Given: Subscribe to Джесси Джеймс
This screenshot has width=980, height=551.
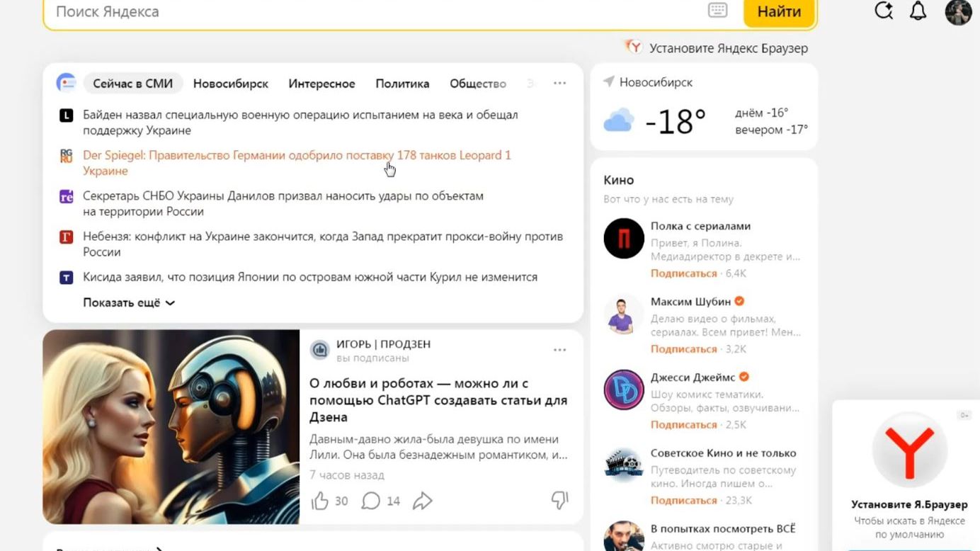Looking at the screenshot, I should coord(684,425).
